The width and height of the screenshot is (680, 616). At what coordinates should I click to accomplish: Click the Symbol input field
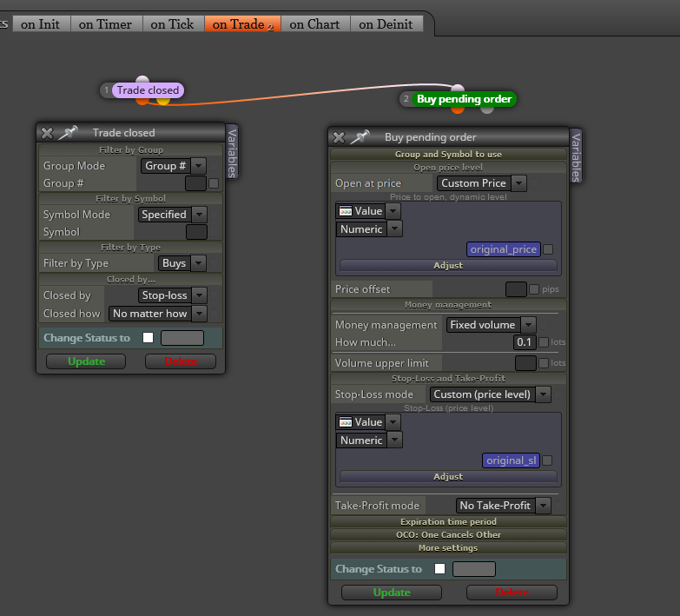point(196,232)
